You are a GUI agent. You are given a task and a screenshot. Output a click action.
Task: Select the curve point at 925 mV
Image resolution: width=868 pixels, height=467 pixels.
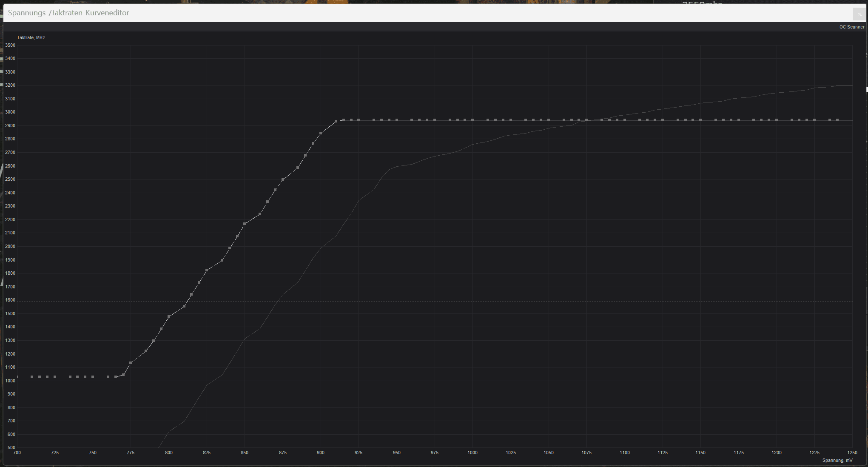(359, 120)
